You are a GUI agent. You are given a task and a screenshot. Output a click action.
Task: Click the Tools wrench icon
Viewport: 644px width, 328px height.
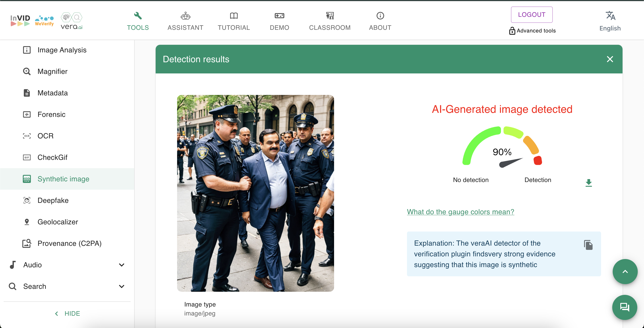(138, 15)
